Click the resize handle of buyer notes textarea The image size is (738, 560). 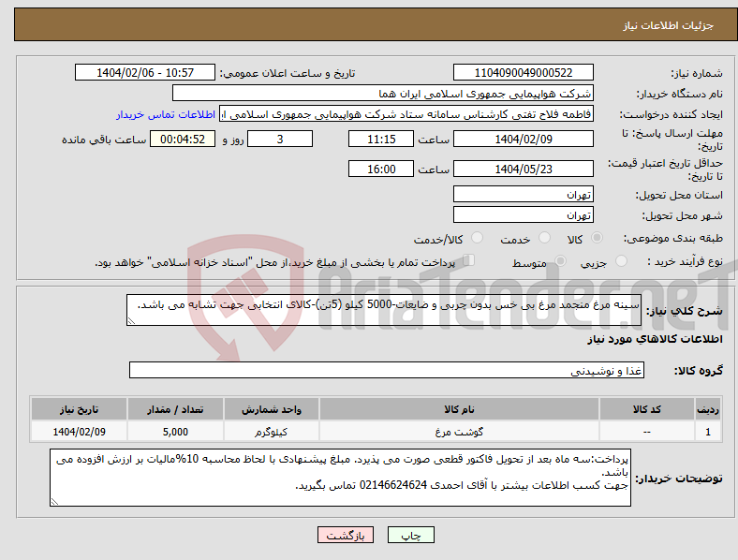(x=54, y=502)
